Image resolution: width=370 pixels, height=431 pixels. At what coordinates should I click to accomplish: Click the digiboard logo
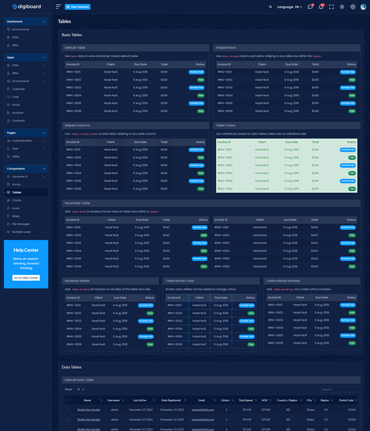pyautogui.click(x=26, y=7)
